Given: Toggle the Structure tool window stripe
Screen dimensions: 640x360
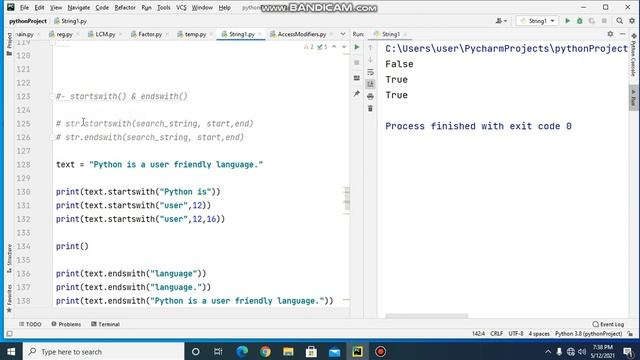Looking at the screenshot, I should point(9,258).
